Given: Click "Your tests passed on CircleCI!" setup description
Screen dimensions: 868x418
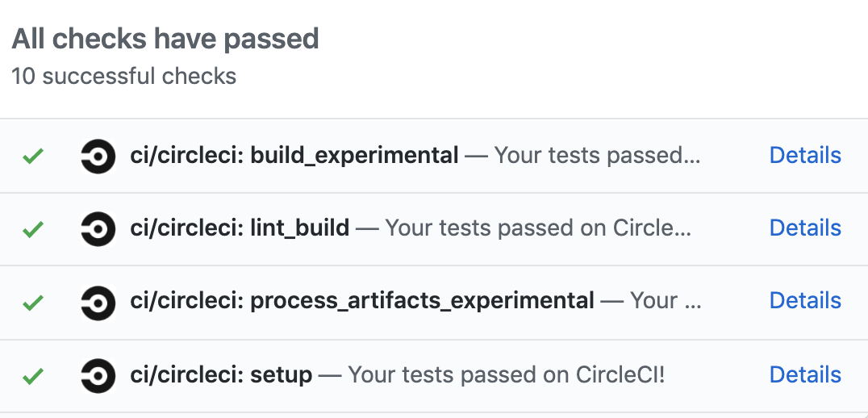Looking at the screenshot, I should coord(506,374).
